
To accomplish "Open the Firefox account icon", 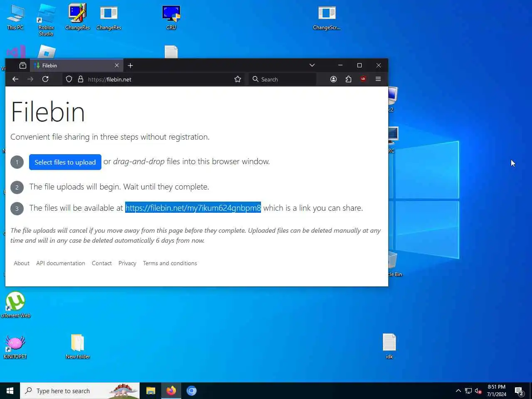I will [x=333, y=79].
